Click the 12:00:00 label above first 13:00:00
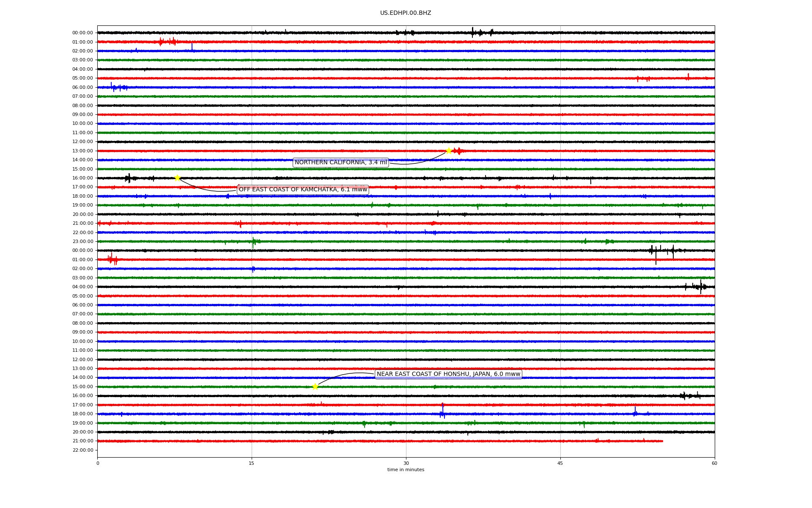This screenshot has height=508, width=812. pos(82,142)
